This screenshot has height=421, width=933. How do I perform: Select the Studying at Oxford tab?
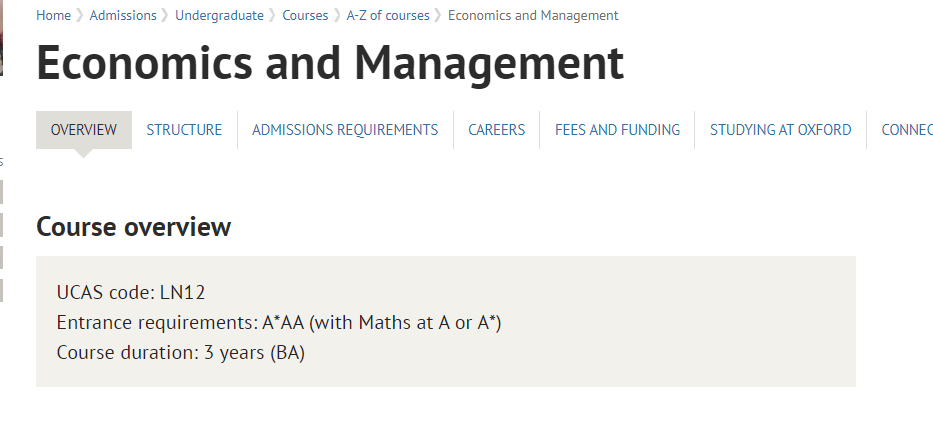point(780,130)
